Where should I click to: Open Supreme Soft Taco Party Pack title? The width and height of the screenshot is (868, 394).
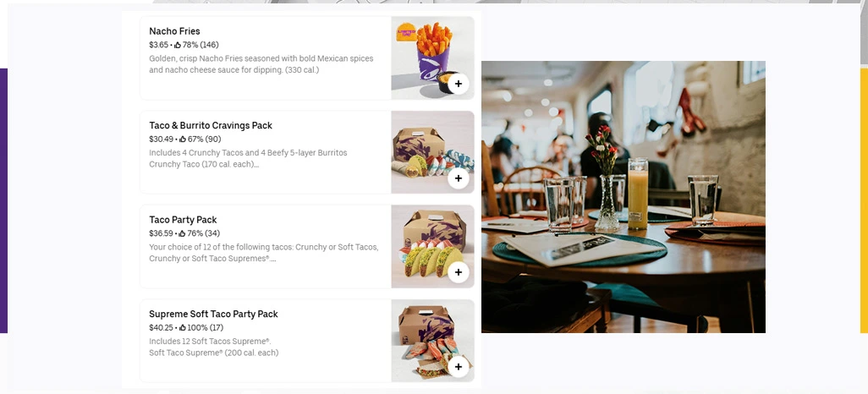tap(213, 314)
